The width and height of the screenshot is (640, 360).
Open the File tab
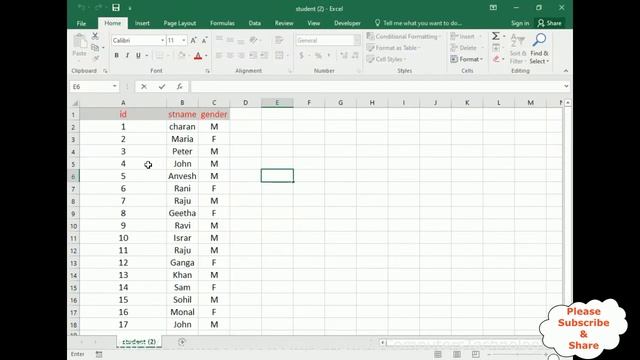81,23
